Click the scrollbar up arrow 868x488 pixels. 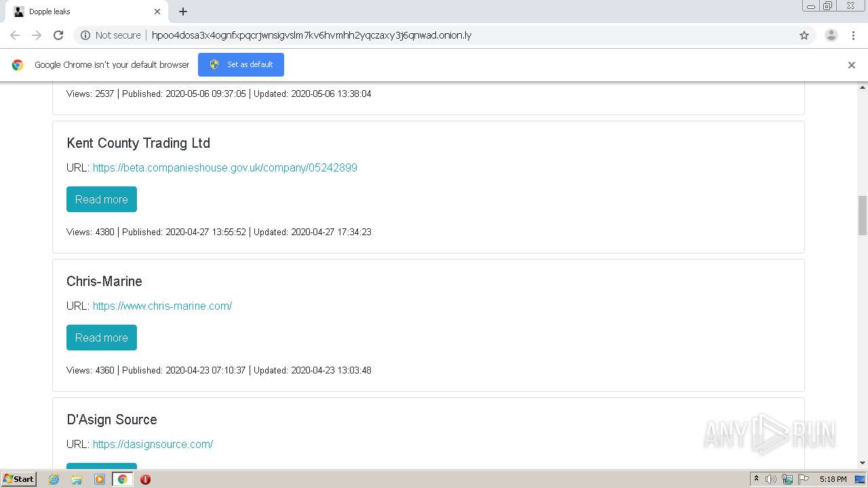[863, 87]
